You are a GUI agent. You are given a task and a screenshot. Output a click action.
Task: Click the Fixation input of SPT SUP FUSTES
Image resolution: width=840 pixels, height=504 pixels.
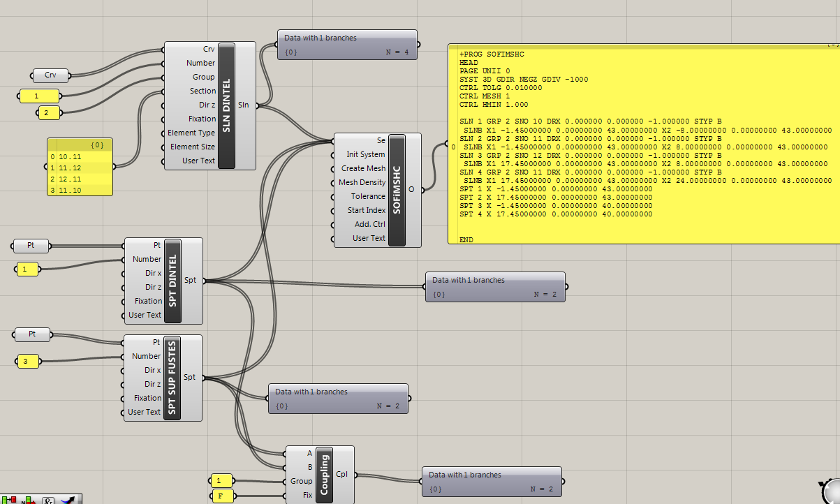(148, 398)
